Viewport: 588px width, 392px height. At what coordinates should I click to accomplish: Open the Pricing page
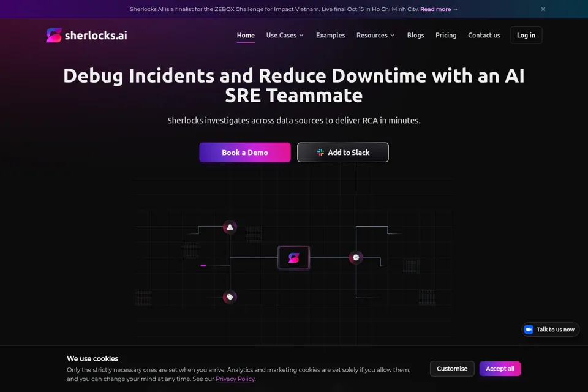coord(446,36)
